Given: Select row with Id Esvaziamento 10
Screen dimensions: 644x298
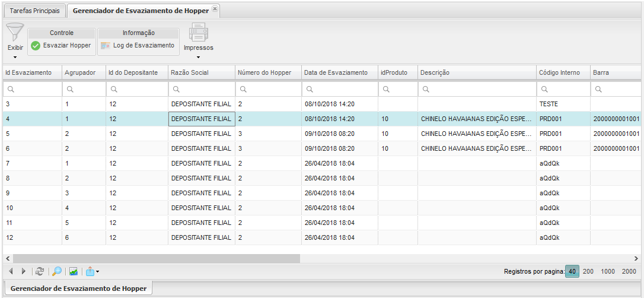Looking at the screenshot, I should pos(321,208).
